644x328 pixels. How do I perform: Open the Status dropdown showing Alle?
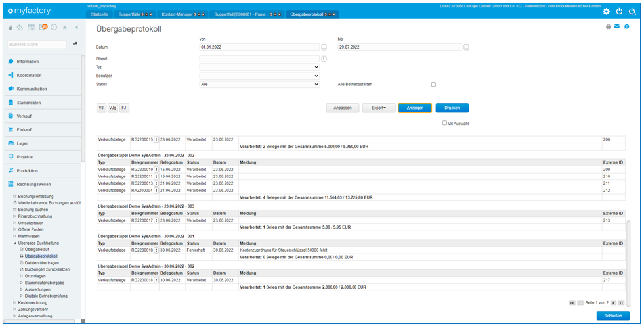259,84
